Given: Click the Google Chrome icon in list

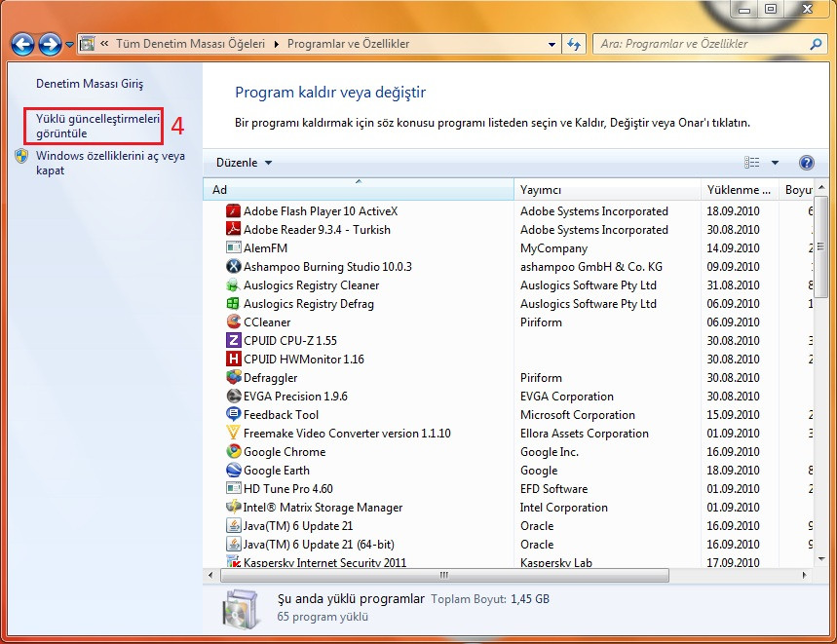Looking at the screenshot, I should 233,452.
